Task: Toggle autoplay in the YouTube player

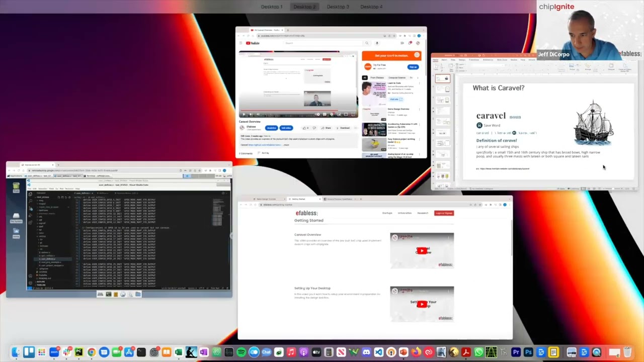Action: (x=317, y=115)
